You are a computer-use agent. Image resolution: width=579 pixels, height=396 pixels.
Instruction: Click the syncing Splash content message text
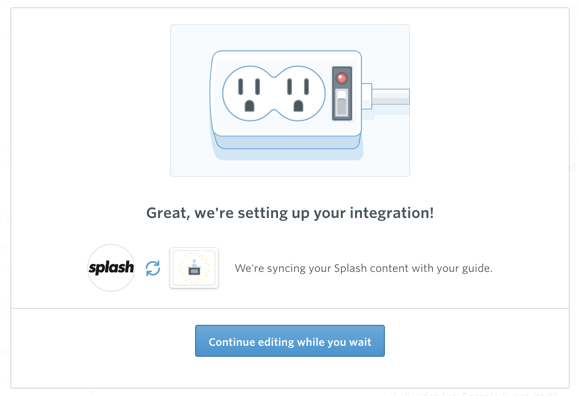pyautogui.click(x=363, y=268)
